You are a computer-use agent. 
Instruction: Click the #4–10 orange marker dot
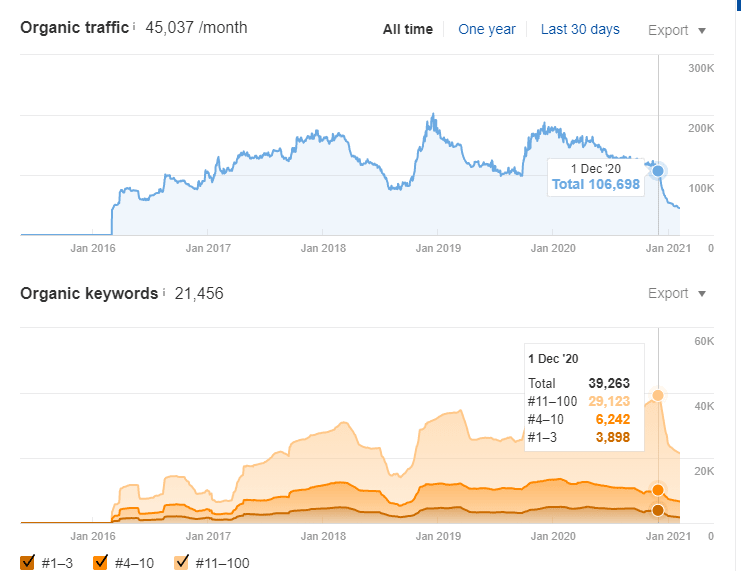point(658,490)
